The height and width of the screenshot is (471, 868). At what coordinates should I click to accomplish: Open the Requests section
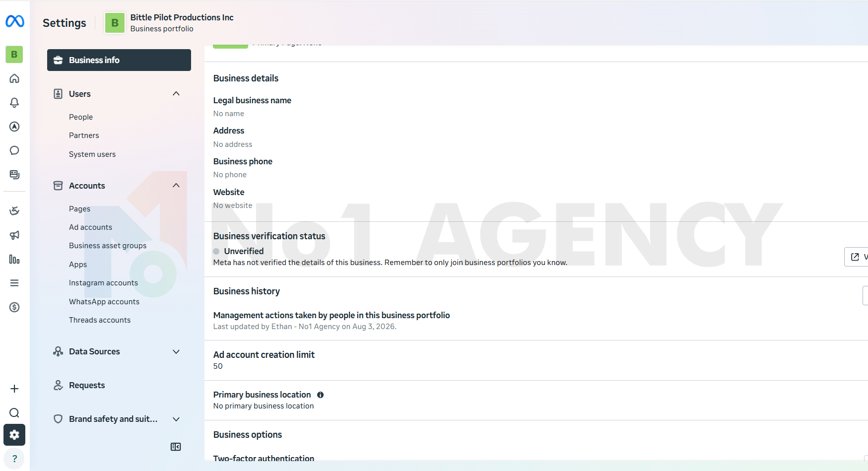click(x=87, y=385)
